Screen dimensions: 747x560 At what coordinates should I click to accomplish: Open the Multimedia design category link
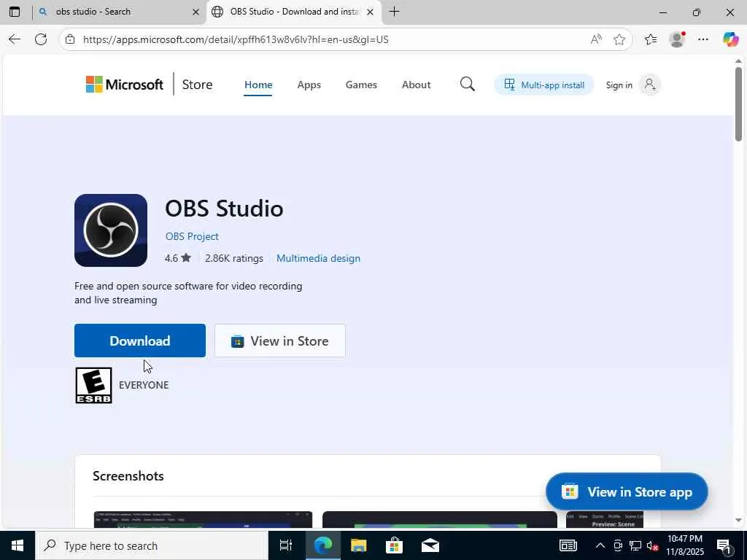tap(318, 259)
